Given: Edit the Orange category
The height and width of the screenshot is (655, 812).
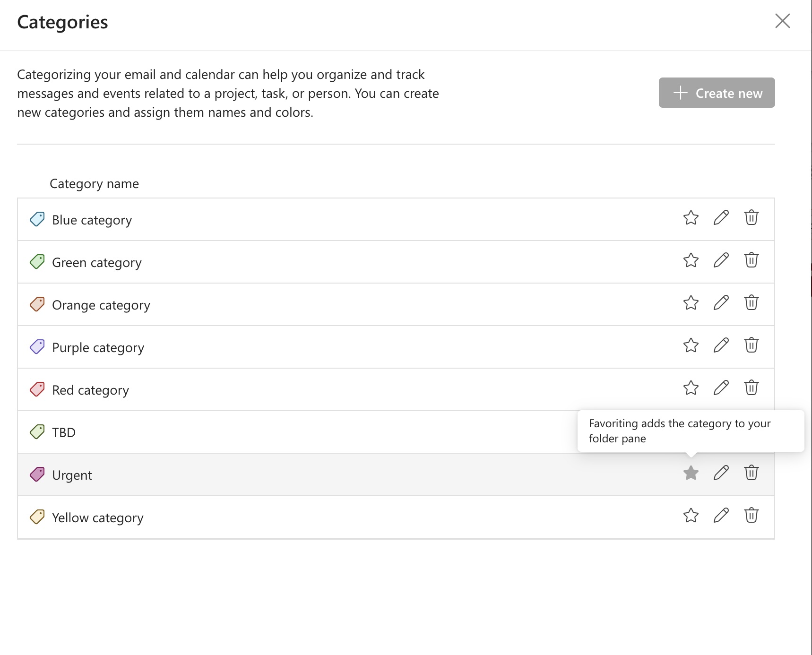Looking at the screenshot, I should click(721, 303).
